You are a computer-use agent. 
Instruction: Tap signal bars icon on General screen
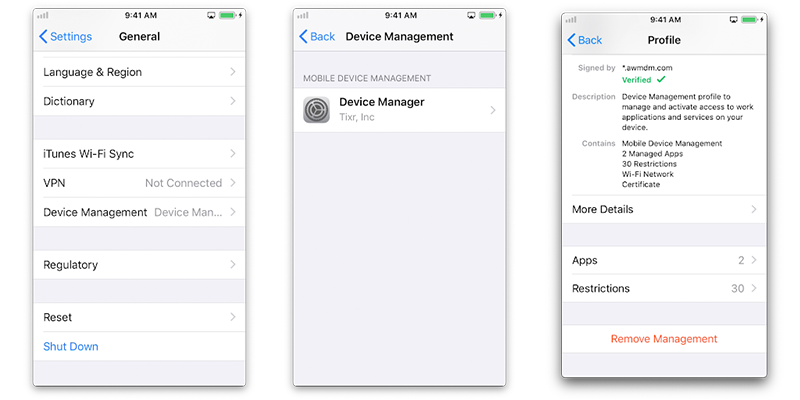(43, 16)
